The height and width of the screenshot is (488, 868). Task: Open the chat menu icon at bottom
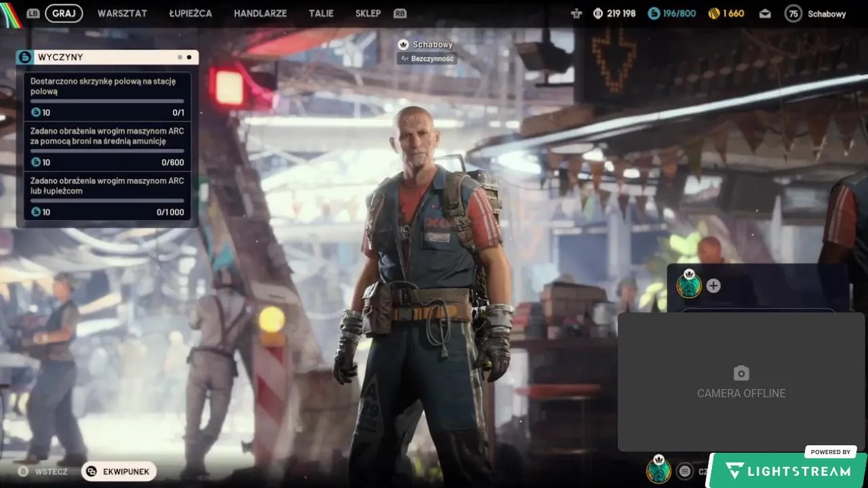click(685, 470)
